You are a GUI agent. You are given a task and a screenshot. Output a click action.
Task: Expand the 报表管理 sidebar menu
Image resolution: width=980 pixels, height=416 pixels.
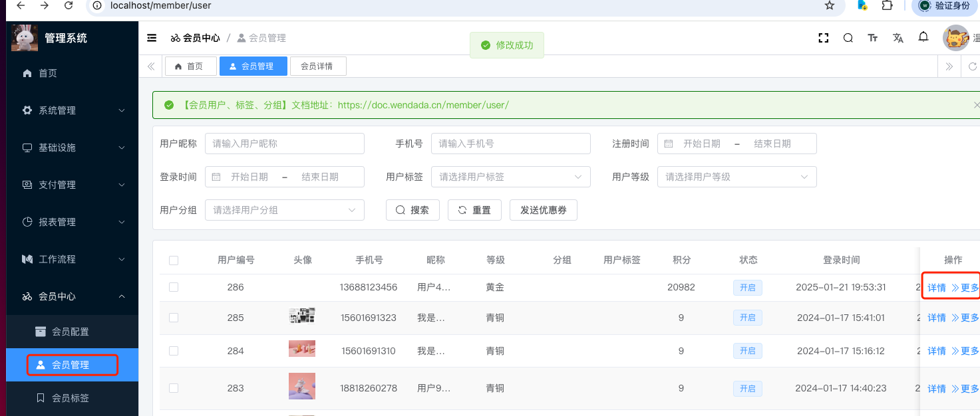click(x=72, y=222)
